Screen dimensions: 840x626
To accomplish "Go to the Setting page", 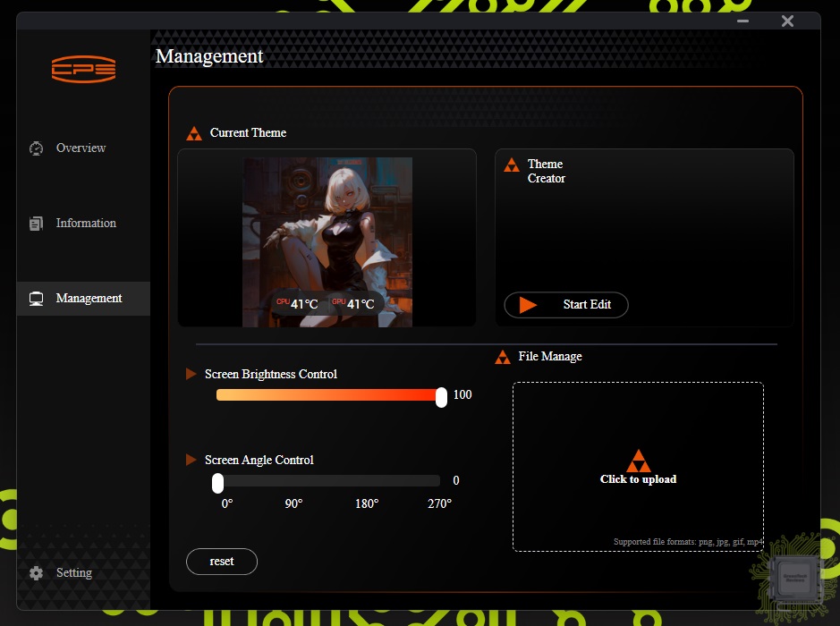I will pos(83,573).
